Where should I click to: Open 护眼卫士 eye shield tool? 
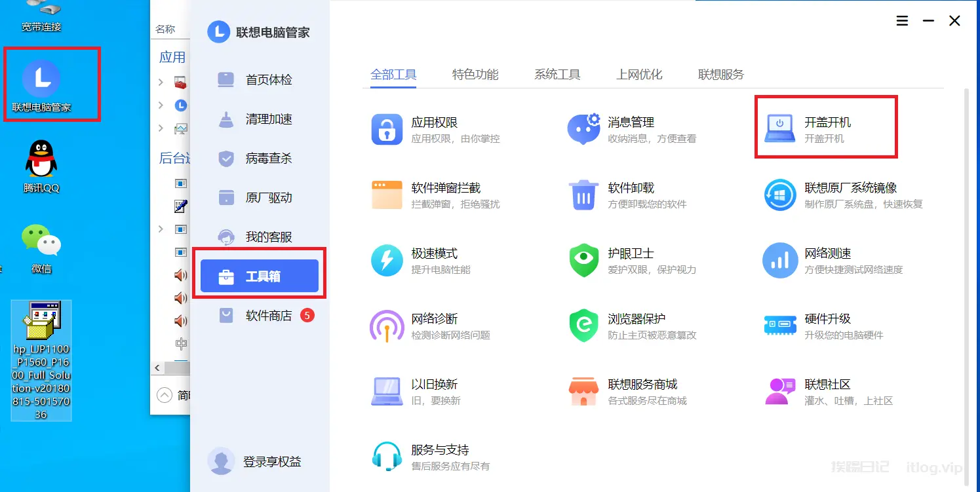coord(583,260)
